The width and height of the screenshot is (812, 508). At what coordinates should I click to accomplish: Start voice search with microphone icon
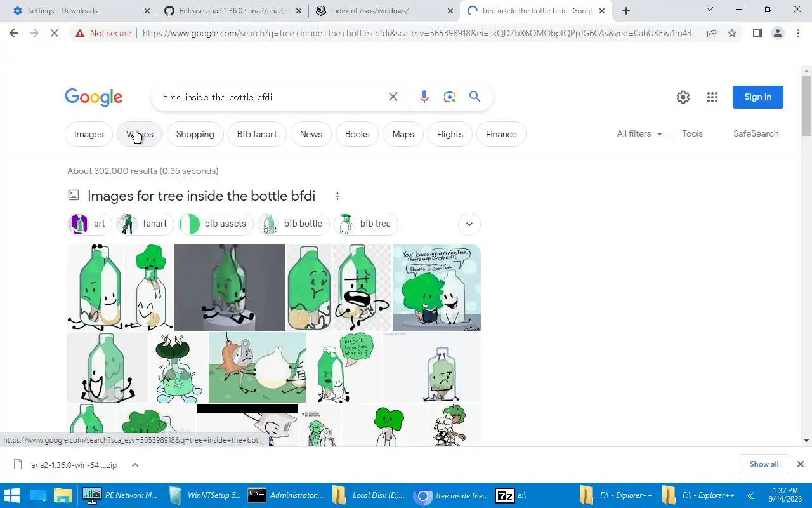(424, 97)
